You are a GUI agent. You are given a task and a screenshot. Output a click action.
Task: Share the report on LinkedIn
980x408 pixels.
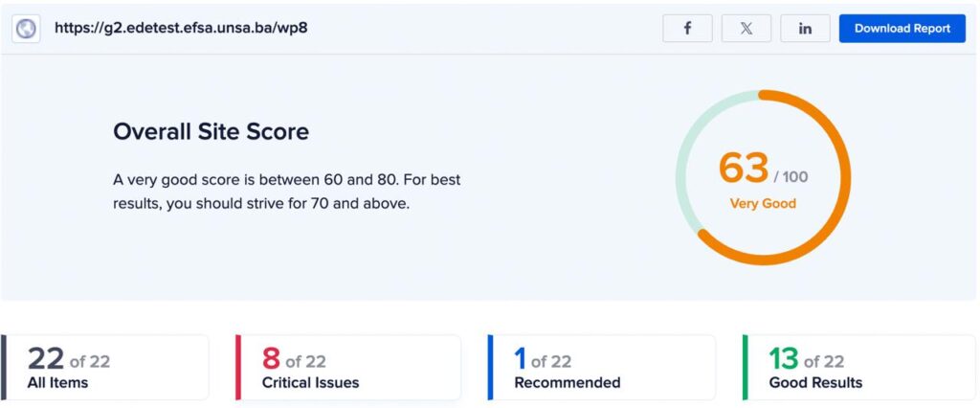point(805,28)
